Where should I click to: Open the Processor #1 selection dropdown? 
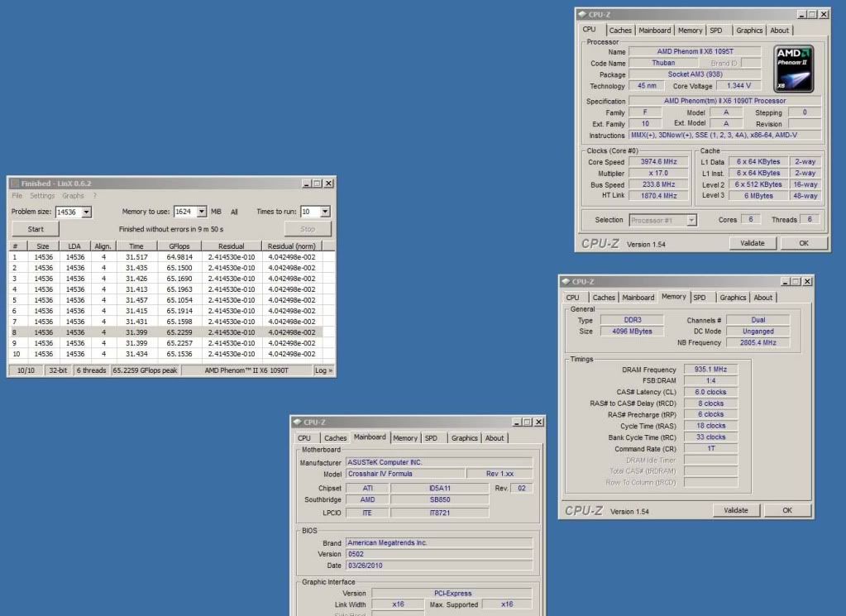coord(691,220)
